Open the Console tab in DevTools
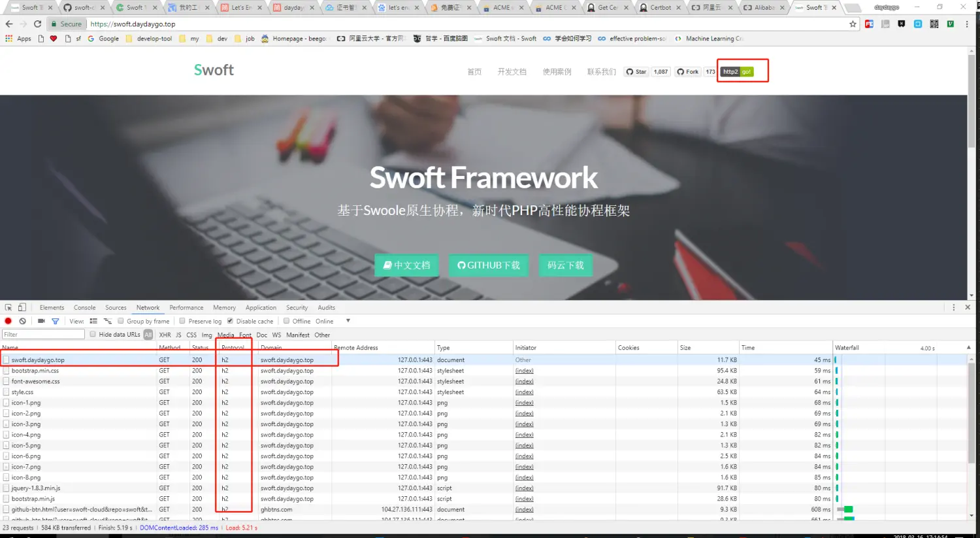 click(84, 307)
